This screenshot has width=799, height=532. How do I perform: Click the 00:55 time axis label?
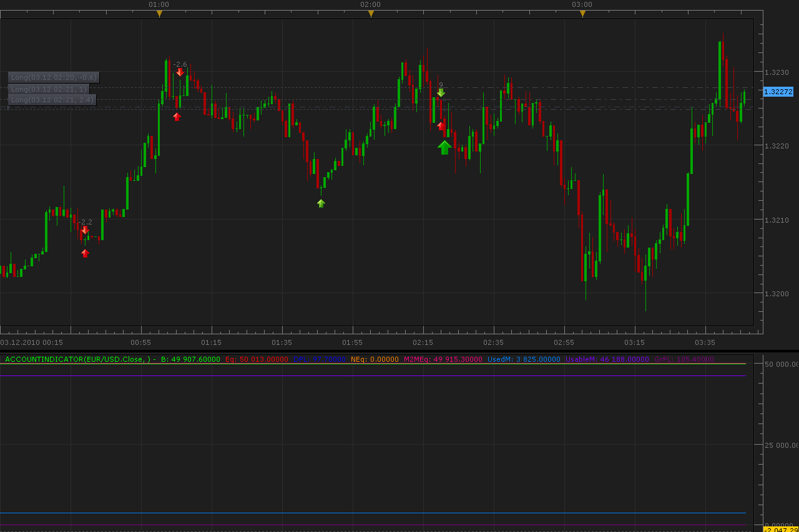click(x=140, y=342)
